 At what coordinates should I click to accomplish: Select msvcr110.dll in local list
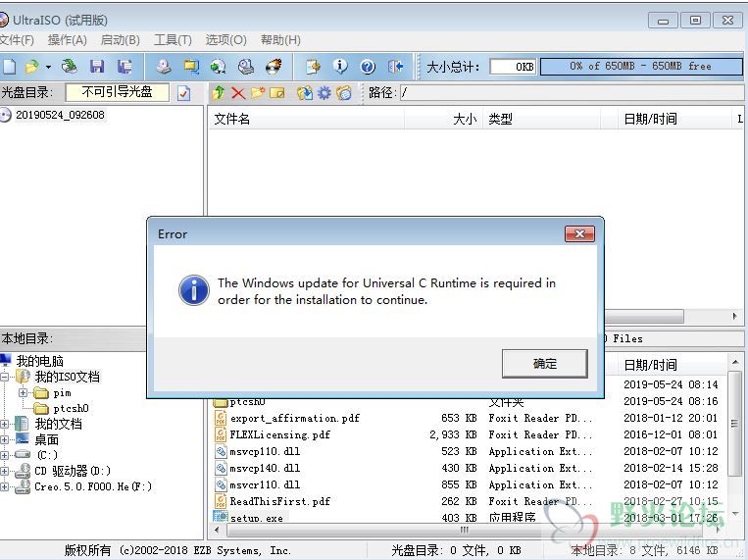265,485
